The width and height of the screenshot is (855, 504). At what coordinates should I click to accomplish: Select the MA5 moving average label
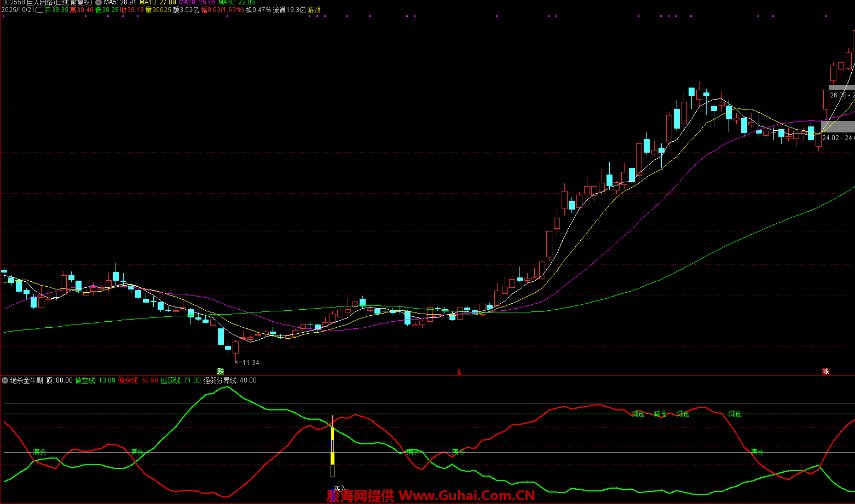pyautogui.click(x=119, y=3)
